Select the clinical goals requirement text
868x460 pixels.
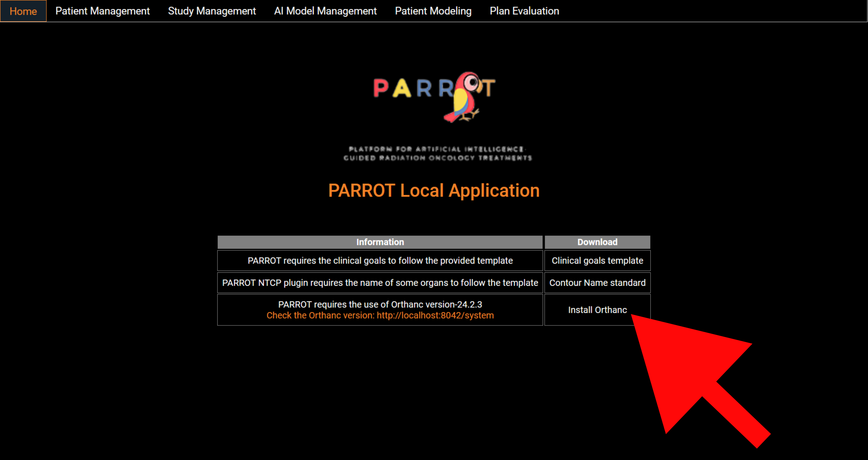click(x=380, y=261)
